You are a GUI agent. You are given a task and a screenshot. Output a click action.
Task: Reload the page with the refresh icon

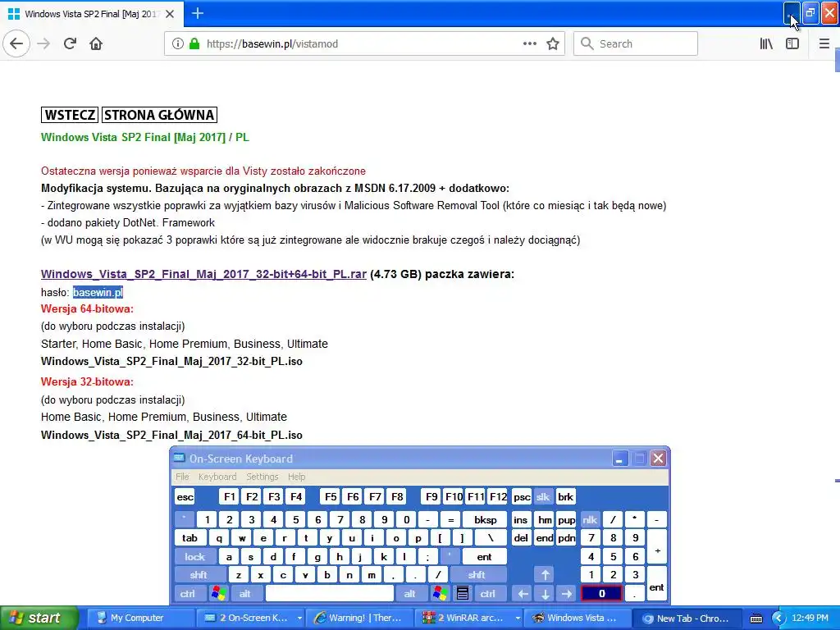click(70, 44)
